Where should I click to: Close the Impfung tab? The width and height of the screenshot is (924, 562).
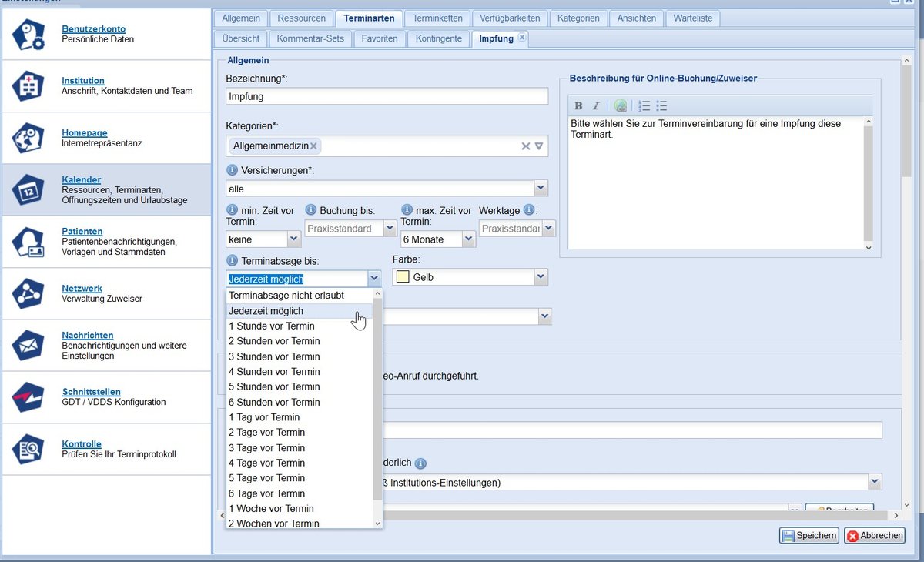[x=521, y=38]
